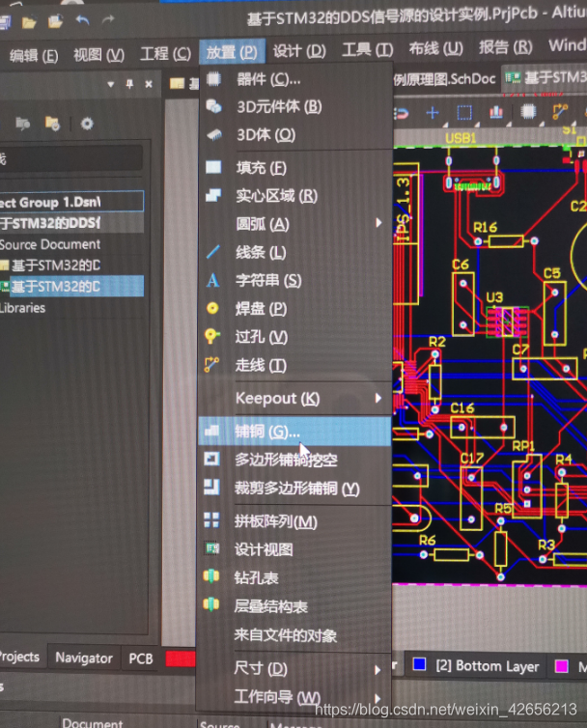Click the U3 chip footprint on PCB
The height and width of the screenshot is (728, 587).
507,322
